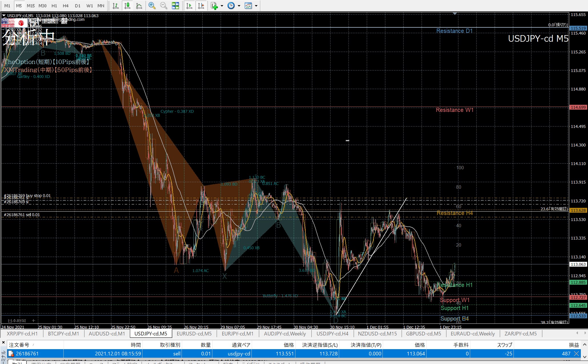
Task: Switch to the M15 timeframe
Action: point(31,6)
